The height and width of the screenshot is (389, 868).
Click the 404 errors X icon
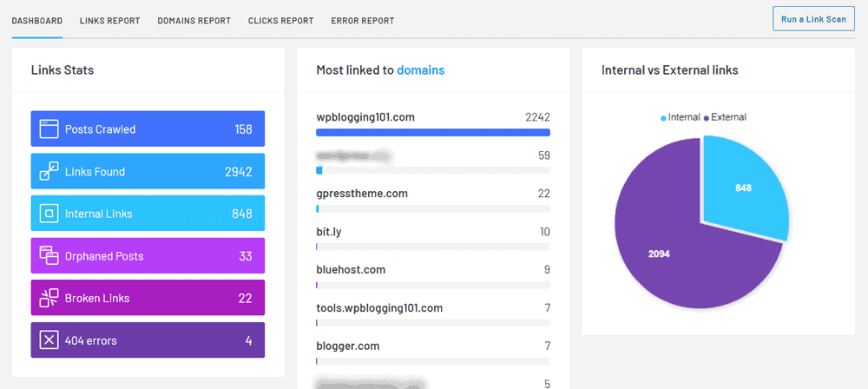click(x=49, y=340)
